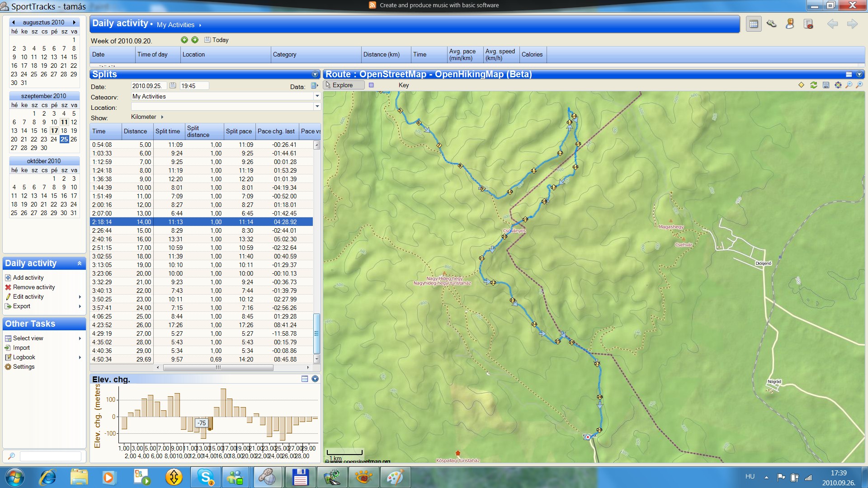Zoom in the route map
Image resolution: width=868 pixels, height=488 pixels.
click(859, 85)
